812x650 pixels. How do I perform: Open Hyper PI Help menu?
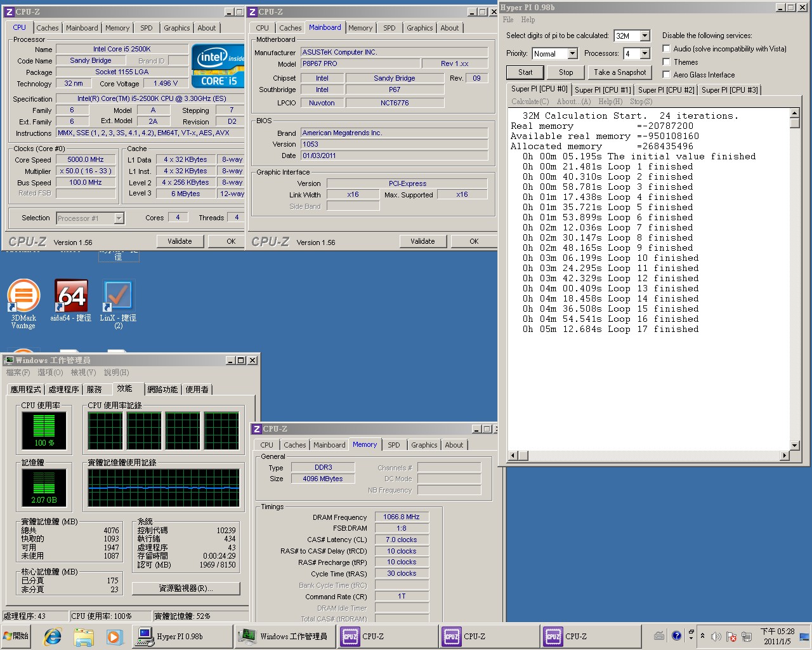pyautogui.click(x=528, y=20)
